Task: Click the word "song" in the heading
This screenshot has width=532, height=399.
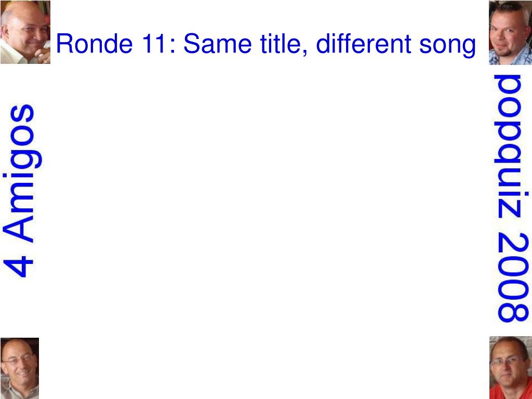Action: pyautogui.click(x=447, y=46)
